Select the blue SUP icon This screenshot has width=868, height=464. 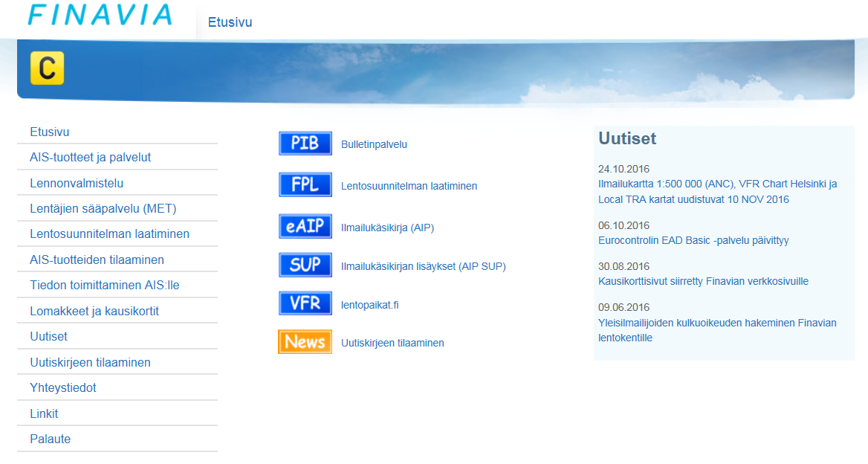point(305,265)
